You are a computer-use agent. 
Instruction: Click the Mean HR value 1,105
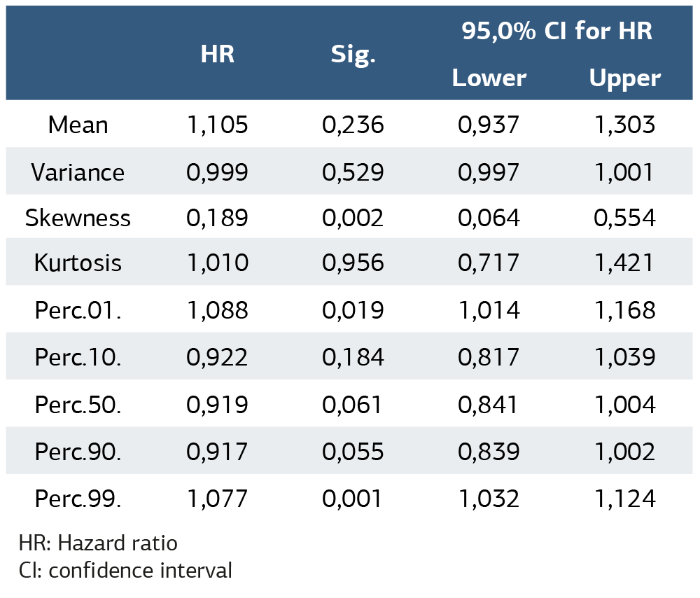[x=217, y=125]
